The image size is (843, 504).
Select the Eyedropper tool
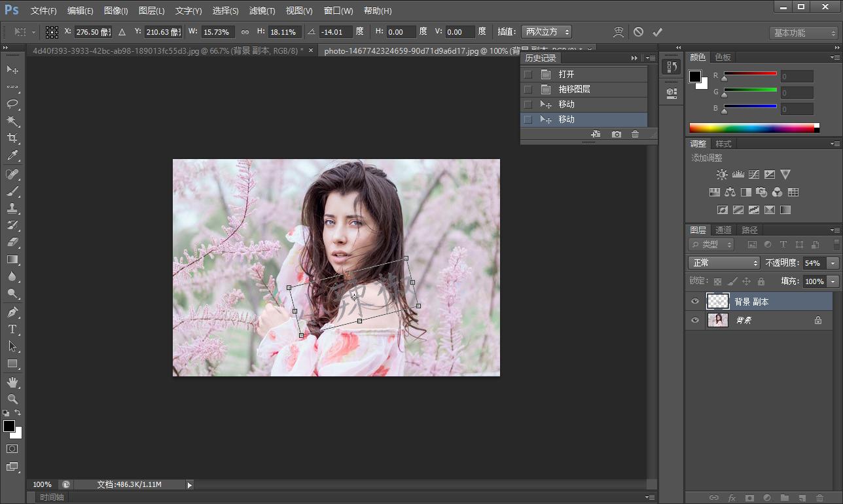(12, 156)
